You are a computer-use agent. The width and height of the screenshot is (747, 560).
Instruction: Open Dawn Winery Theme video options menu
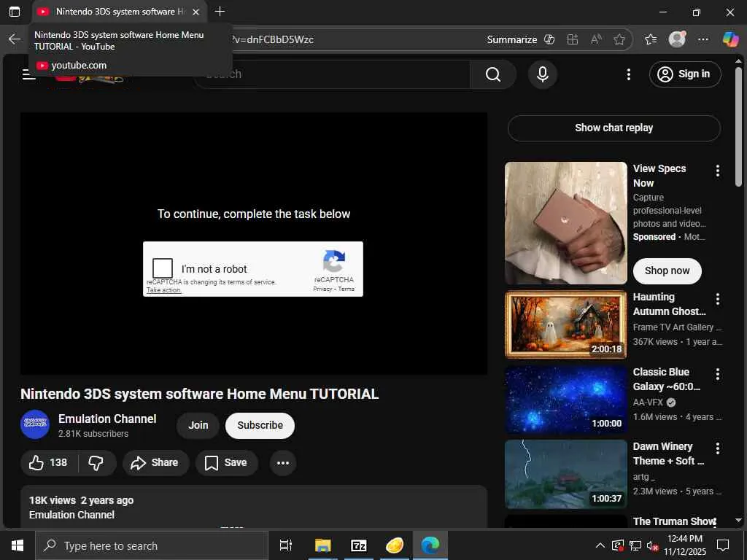(718, 448)
